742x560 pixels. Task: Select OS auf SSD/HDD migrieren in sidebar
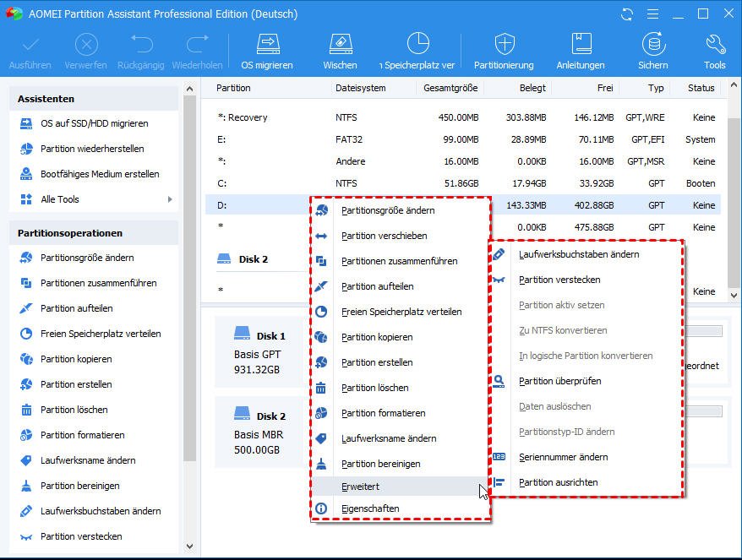94,123
